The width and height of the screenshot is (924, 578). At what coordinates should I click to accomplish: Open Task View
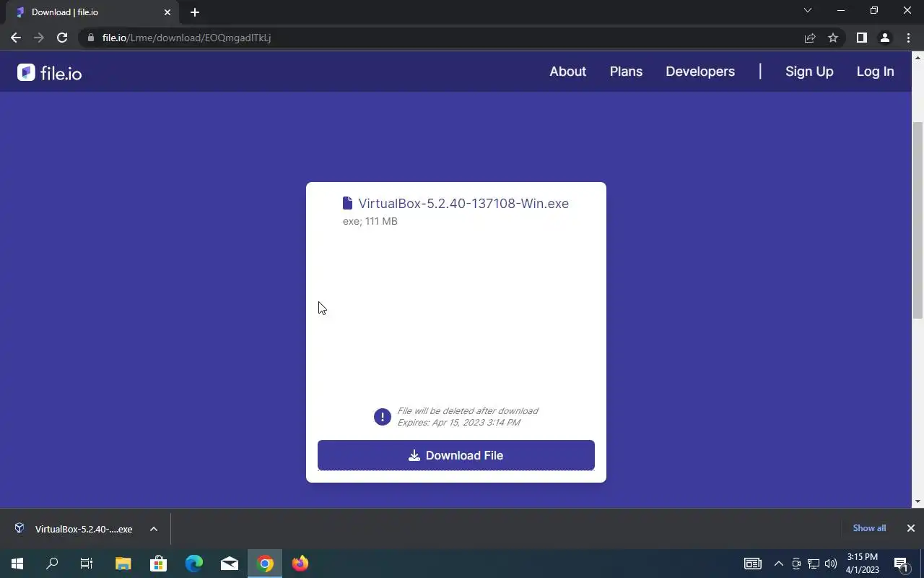87,564
